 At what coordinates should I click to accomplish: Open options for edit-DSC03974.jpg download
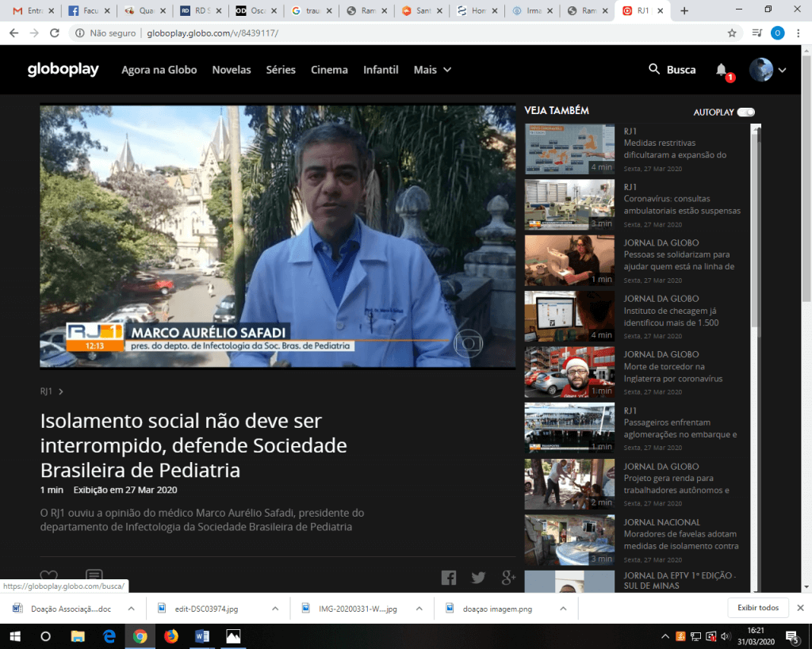point(275,609)
